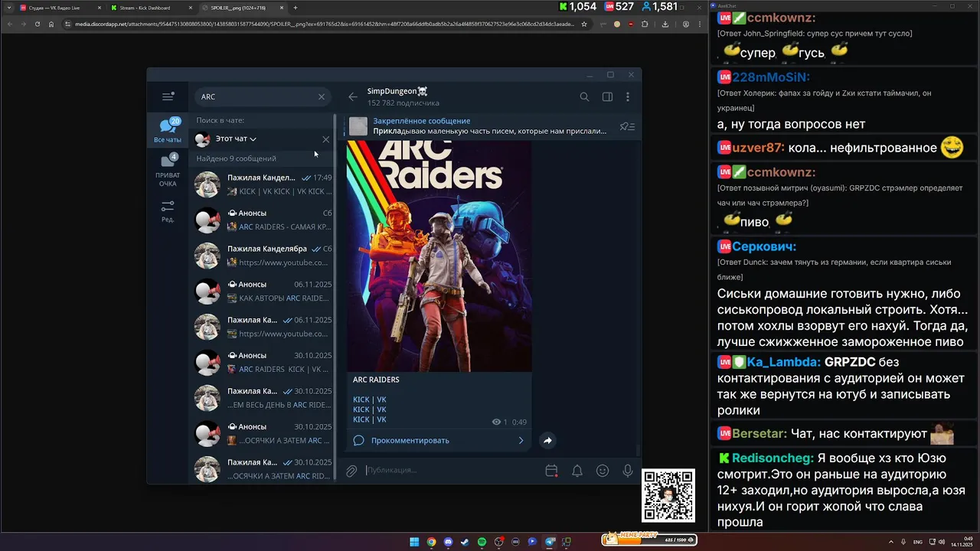Click username 228mMoSiN in chat

pyautogui.click(x=771, y=77)
